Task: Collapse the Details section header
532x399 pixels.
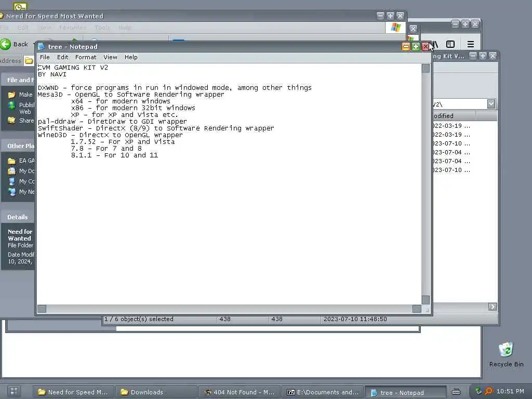Action: pos(18,217)
